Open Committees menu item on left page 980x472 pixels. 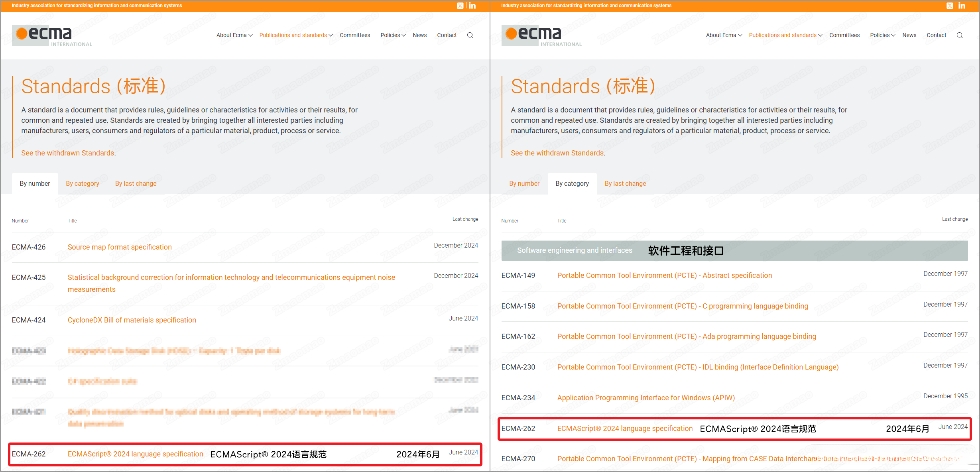[355, 35]
